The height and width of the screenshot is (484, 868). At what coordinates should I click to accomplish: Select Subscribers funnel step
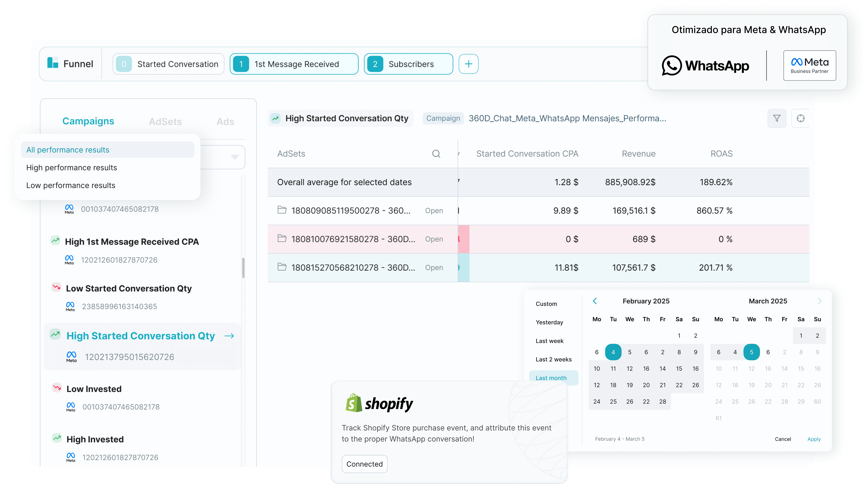(x=408, y=64)
